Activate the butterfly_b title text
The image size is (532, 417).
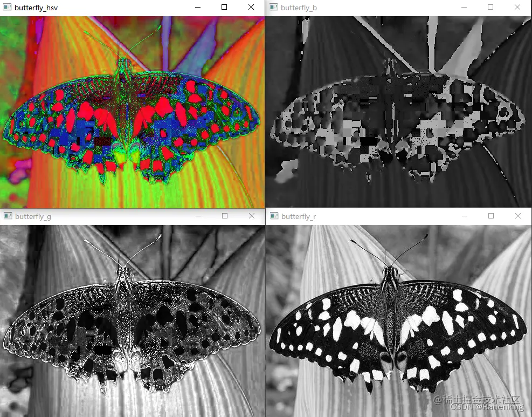299,8
